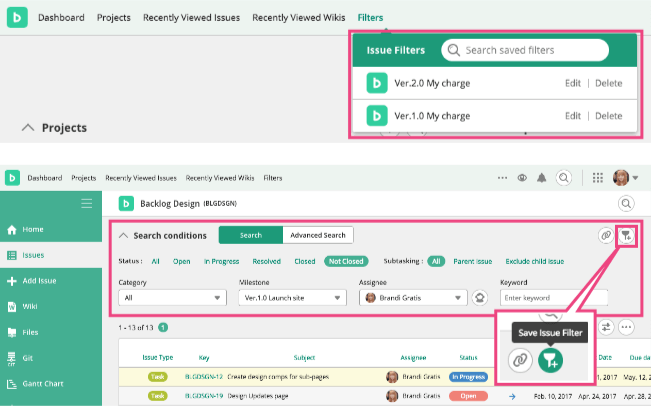The image size is (651, 406).
Task: Edit the Ver.2.0 My charge filter
Action: coord(573,83)
